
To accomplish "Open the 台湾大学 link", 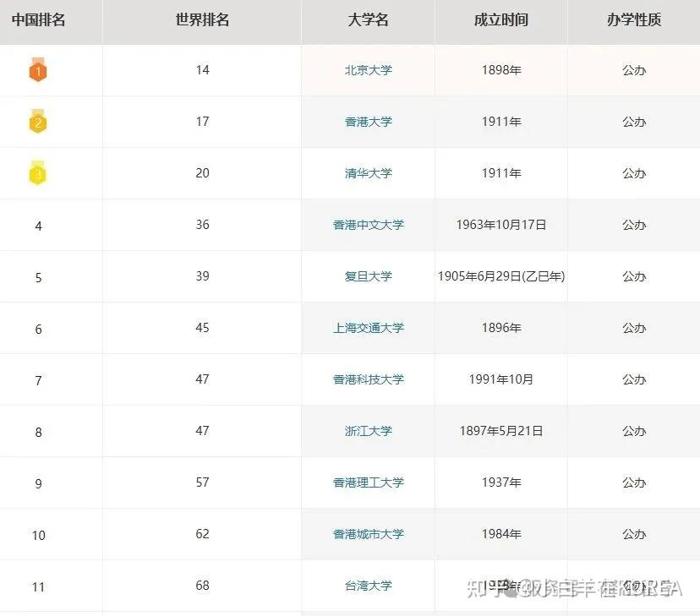I will click(369, 586).
